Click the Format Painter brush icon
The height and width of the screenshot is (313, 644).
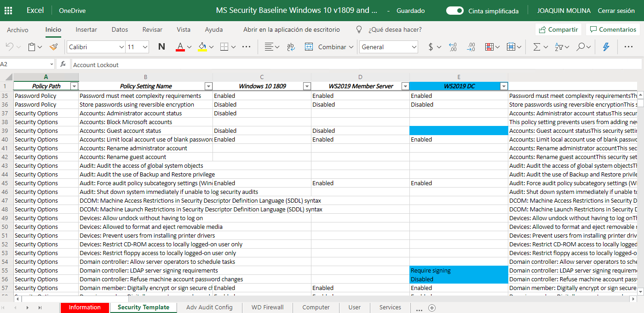tap(54, 47)
